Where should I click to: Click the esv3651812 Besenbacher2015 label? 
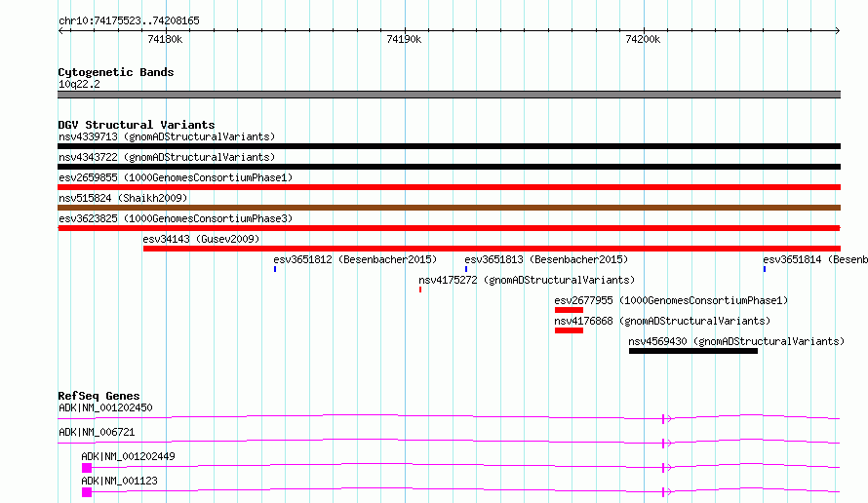[x=355, y=259]
